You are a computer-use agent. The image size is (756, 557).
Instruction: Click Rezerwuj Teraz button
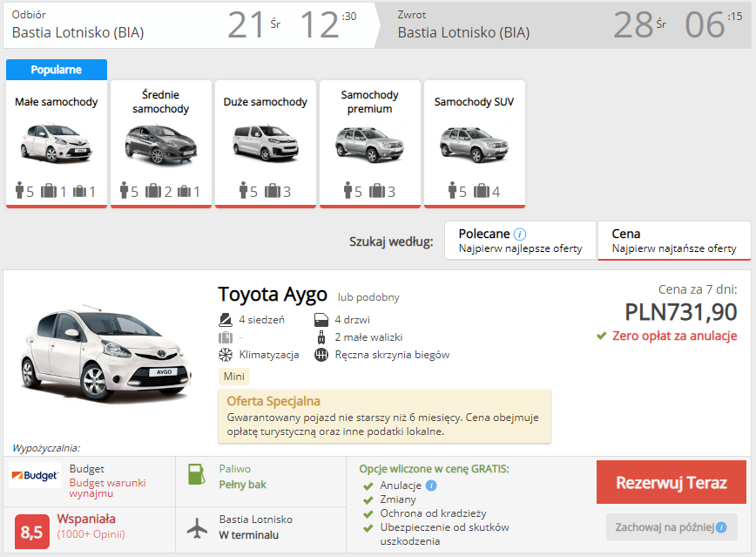tap(672, 482)
